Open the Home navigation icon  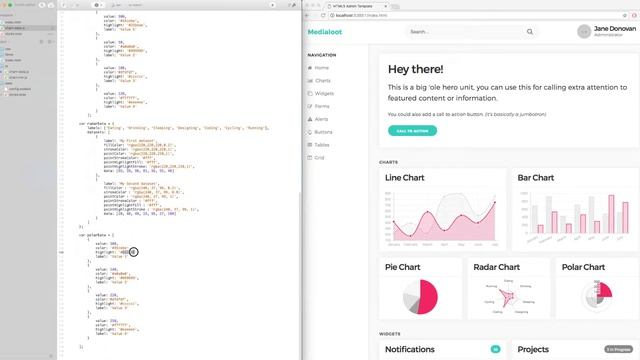tap(310, 68)
